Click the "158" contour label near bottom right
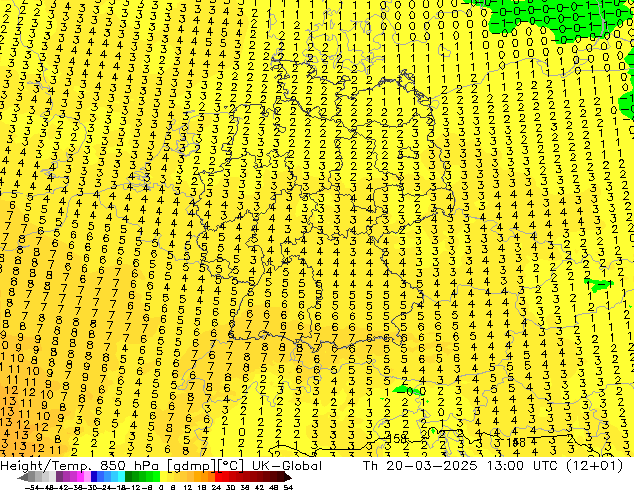This screenshot has height=490, width=634. coord(515,443)
